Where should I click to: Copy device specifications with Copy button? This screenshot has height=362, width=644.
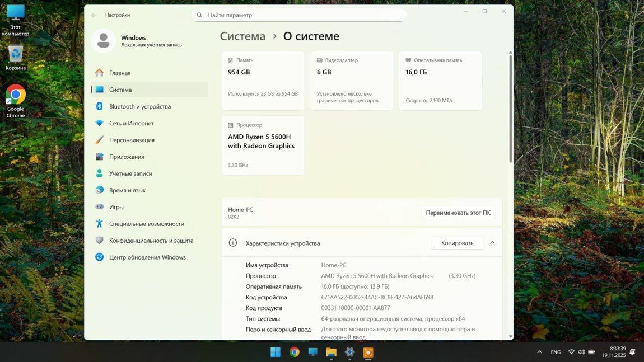(x=457, y=243)
